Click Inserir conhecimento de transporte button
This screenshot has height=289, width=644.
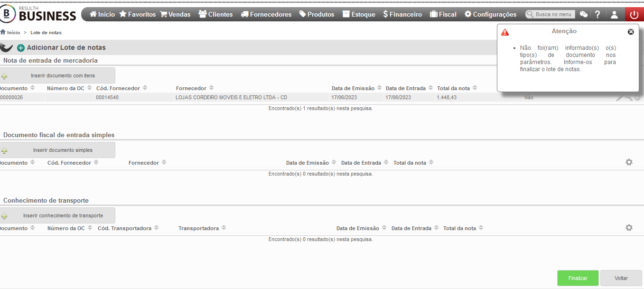(x=57, y=215)
